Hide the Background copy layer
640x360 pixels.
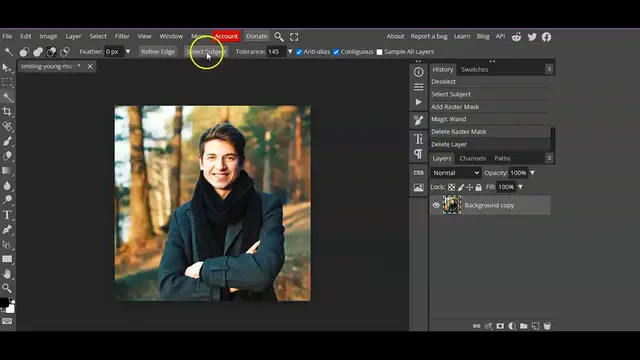436,205
